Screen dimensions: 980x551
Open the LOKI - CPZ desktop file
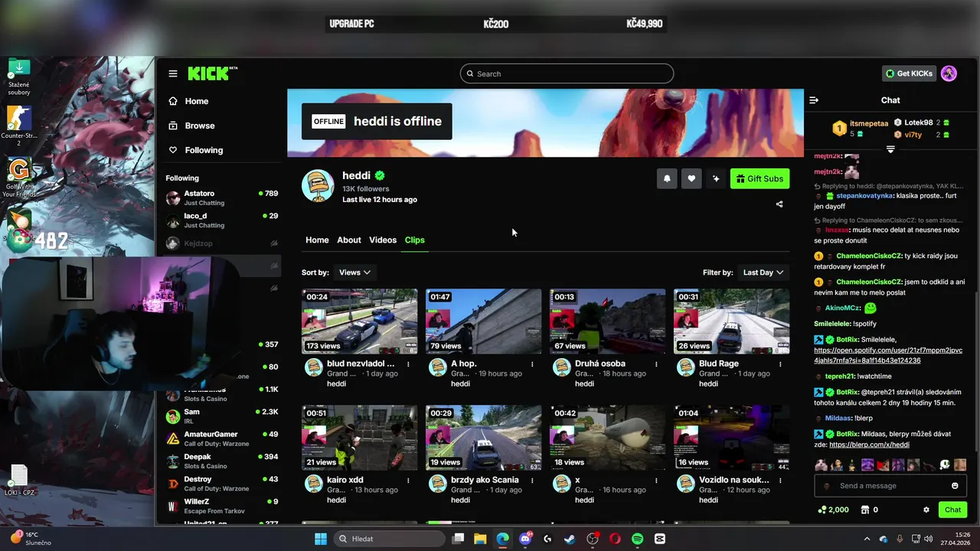[x=19, y=481]
